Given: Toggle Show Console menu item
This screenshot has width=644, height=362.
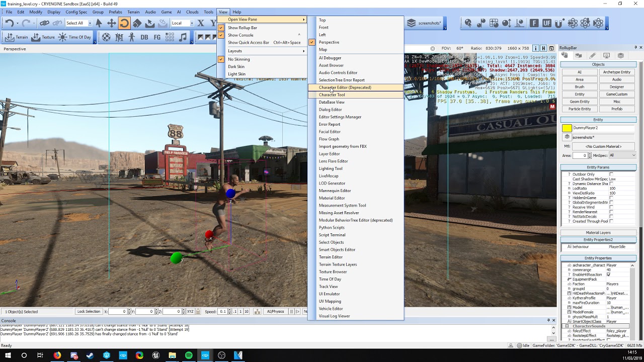Looking at the screenshot, I should (x=262, y=35).
